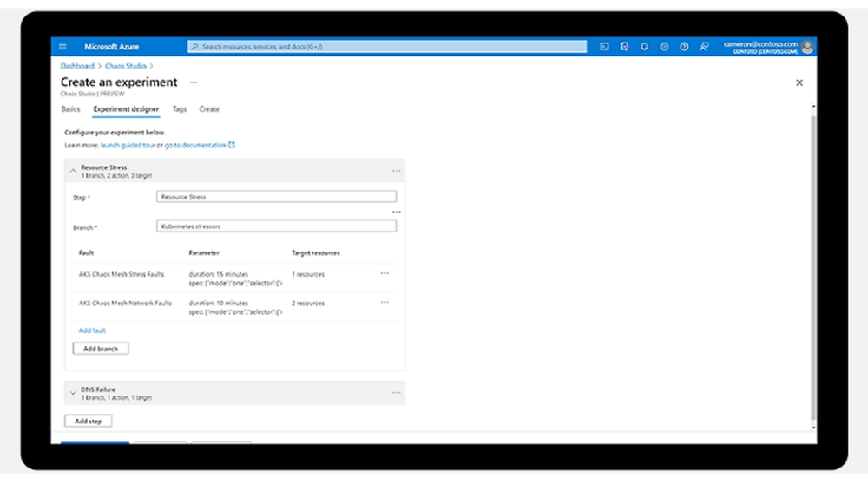Select the Experiment designer tab
The height and width of the screenshot is (484, 868).
[126, 109]
